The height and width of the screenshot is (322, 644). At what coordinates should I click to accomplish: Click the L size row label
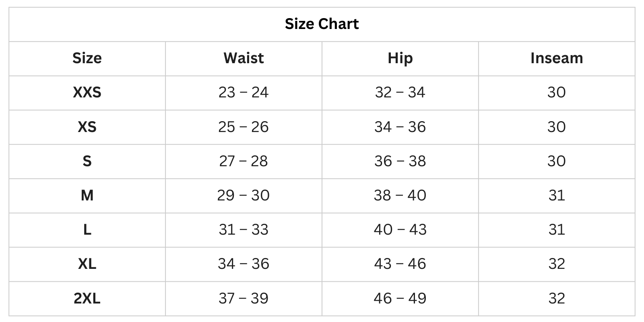coord(87,230)
